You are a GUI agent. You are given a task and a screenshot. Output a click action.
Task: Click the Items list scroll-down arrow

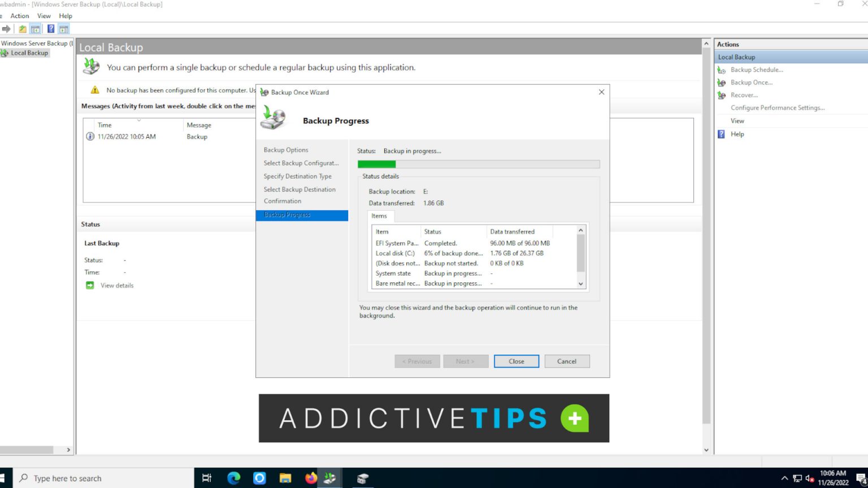coord(581,284)
